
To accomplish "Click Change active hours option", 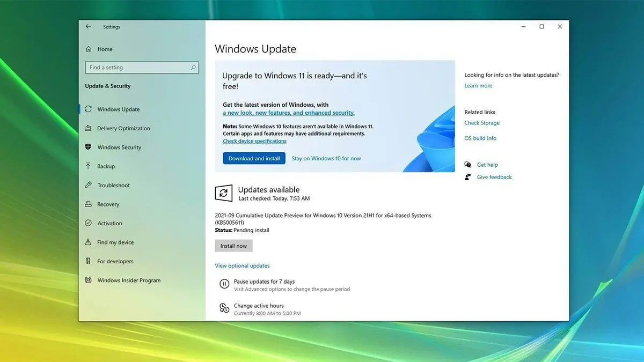I will (x=259, y=306).
